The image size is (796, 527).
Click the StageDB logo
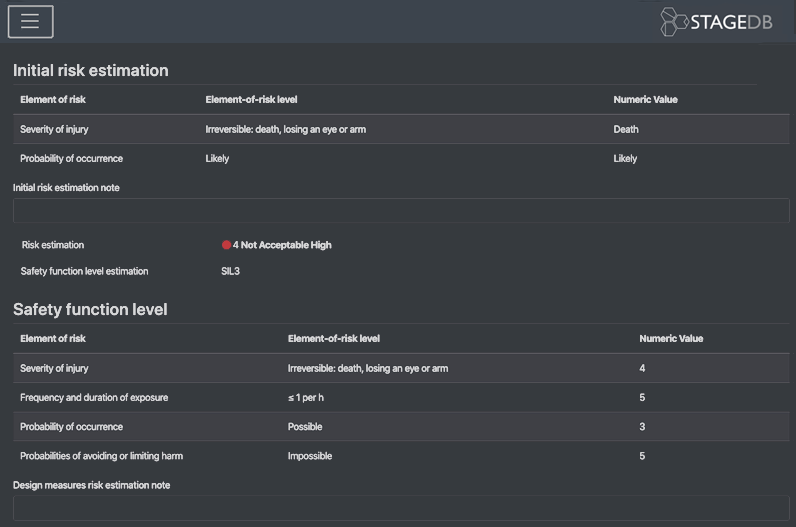[716, 22]
